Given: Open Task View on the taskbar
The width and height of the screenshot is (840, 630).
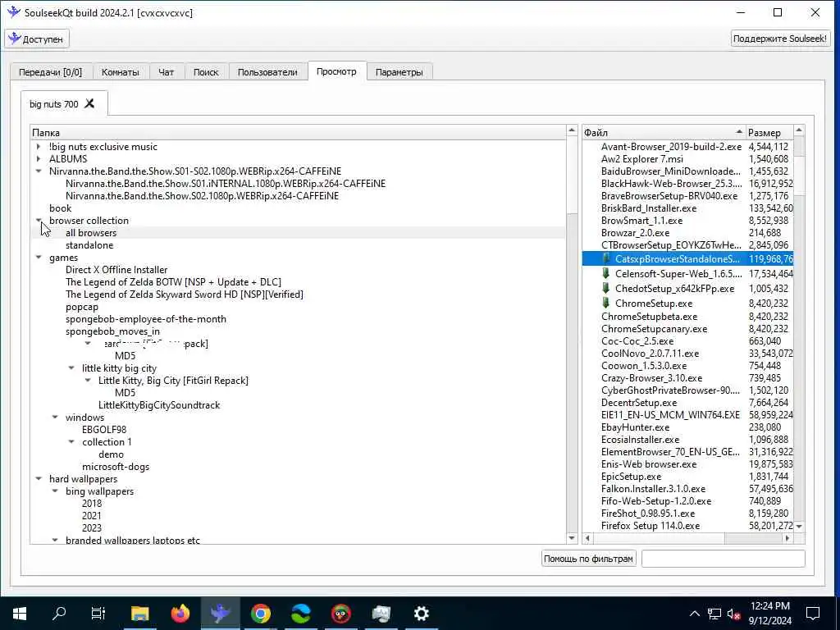Looking at the screenshot, I should [x=98, y=614].
